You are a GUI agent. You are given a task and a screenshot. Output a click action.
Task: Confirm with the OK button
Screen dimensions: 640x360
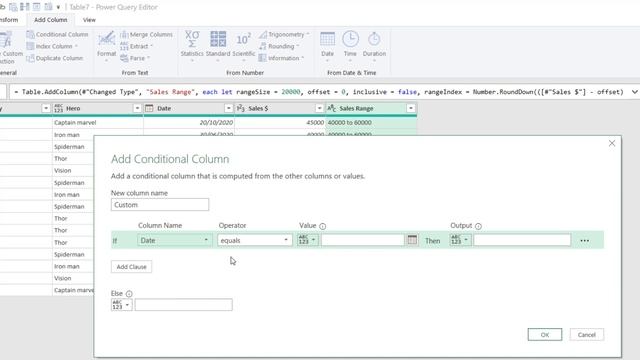click(544, 335)
